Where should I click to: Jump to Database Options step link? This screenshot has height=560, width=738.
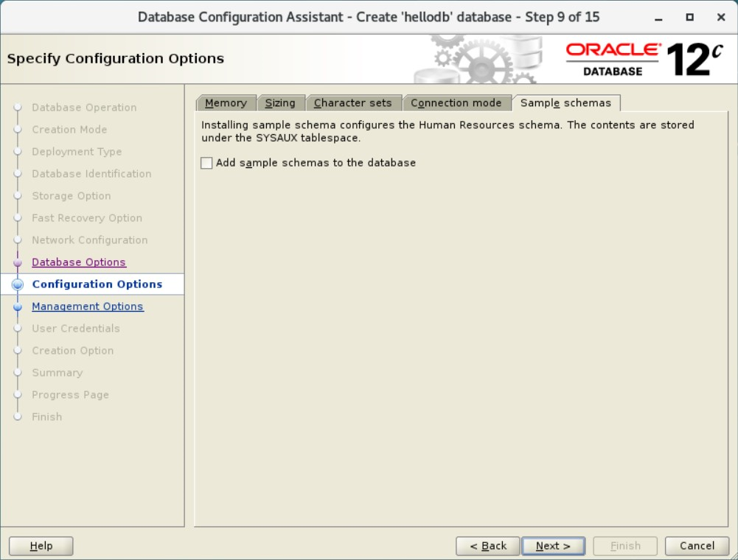(79, 262)
